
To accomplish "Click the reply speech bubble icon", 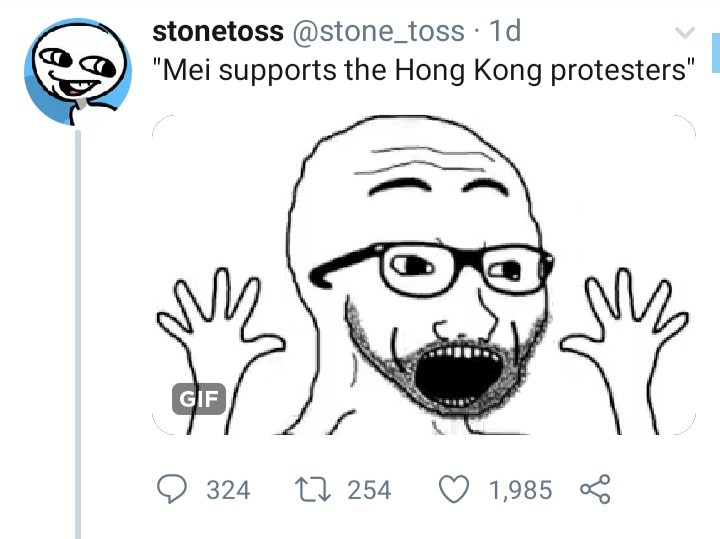I will click(x=172, y=489).
